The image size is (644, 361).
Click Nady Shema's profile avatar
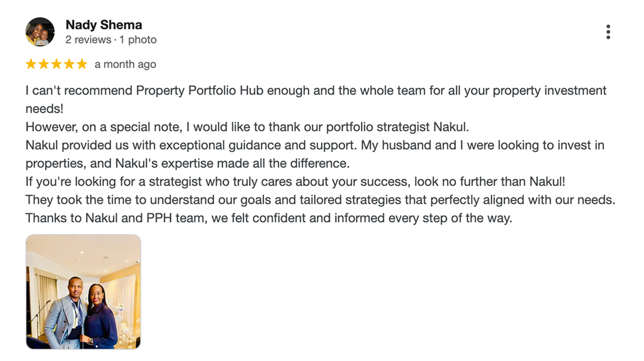click(40, 32)
